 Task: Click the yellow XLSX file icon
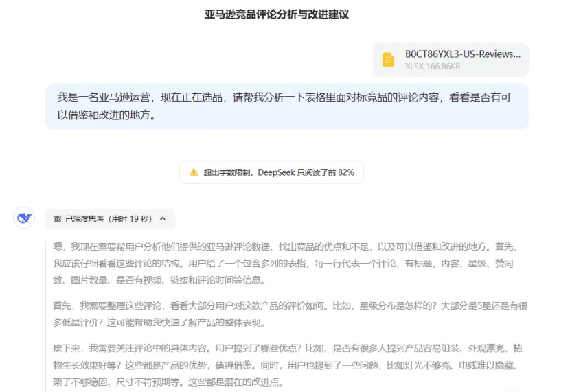coord(388,60)
